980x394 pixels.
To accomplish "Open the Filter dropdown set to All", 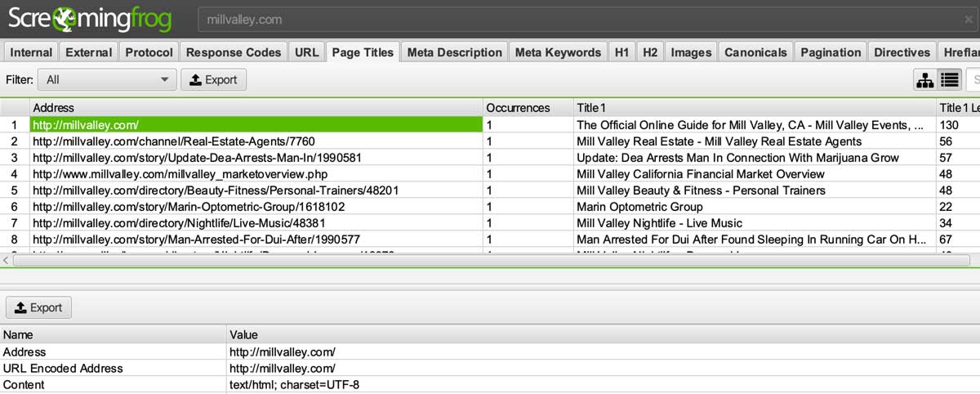I will pyautogui.click(x=109, y=79).
